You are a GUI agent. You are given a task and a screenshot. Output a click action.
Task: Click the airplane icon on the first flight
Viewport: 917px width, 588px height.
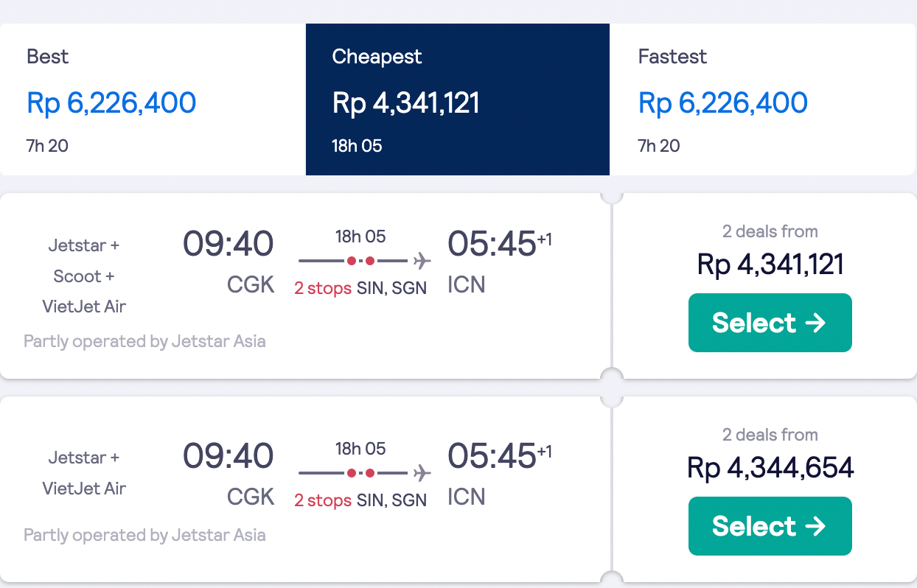(422, 261)
